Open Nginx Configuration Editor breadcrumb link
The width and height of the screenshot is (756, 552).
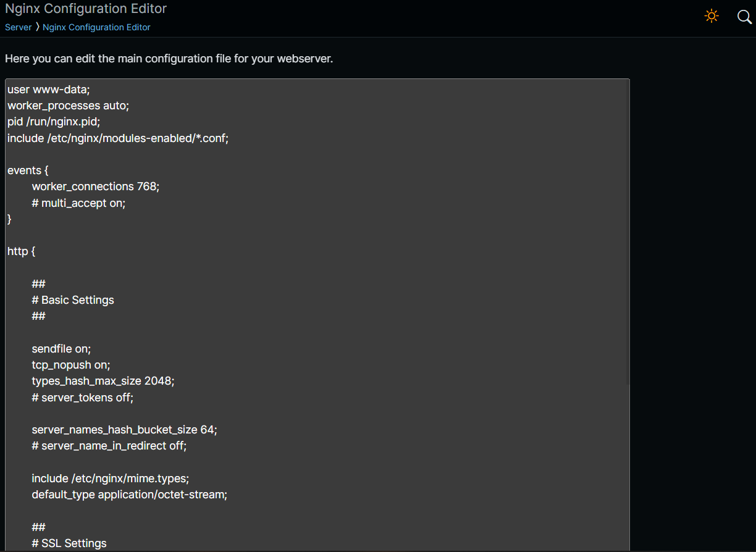[x=96, y=27]
